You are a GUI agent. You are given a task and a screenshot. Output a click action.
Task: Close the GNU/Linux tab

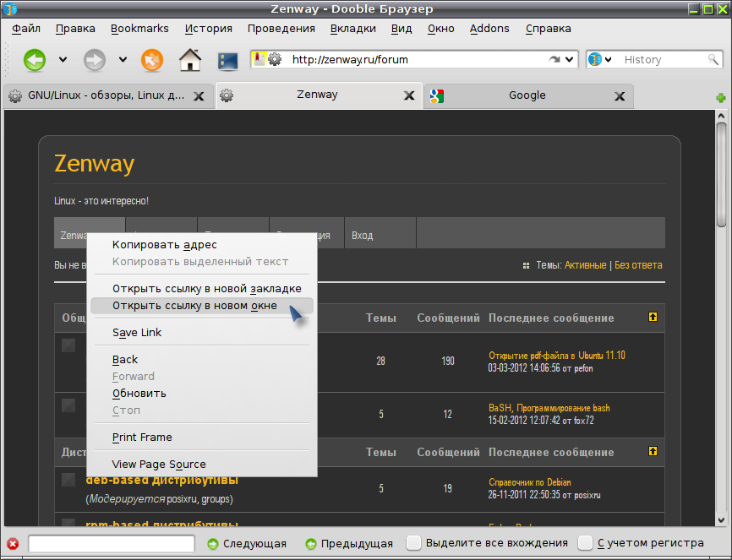tap(199, 96)
